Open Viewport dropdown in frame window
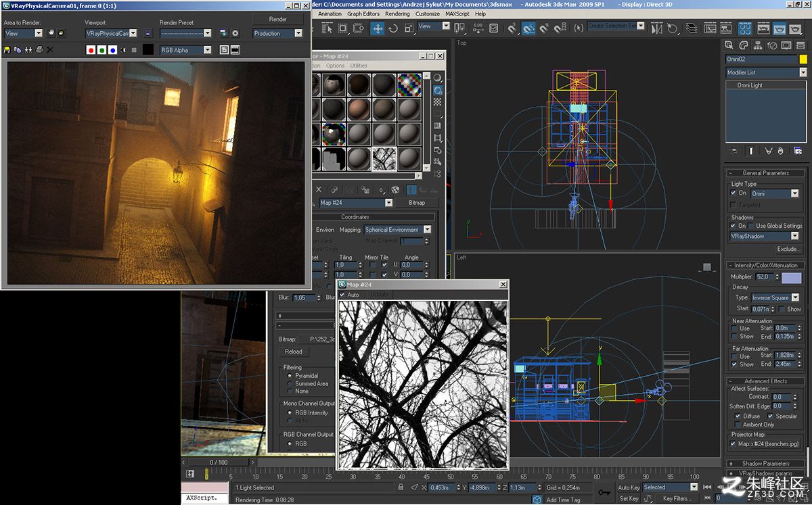This screenshot has width=812, height=505. pos(111,33)
